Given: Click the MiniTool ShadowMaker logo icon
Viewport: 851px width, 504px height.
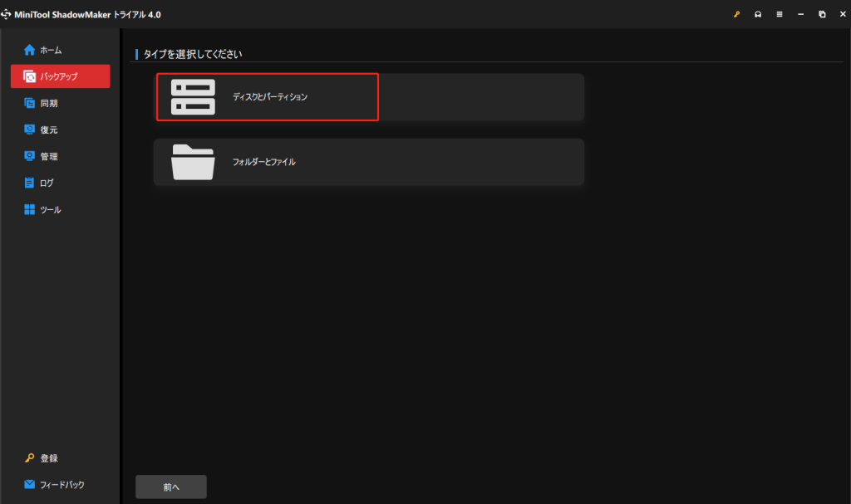Looking at the screenshot, I should (x=7, y=14).
